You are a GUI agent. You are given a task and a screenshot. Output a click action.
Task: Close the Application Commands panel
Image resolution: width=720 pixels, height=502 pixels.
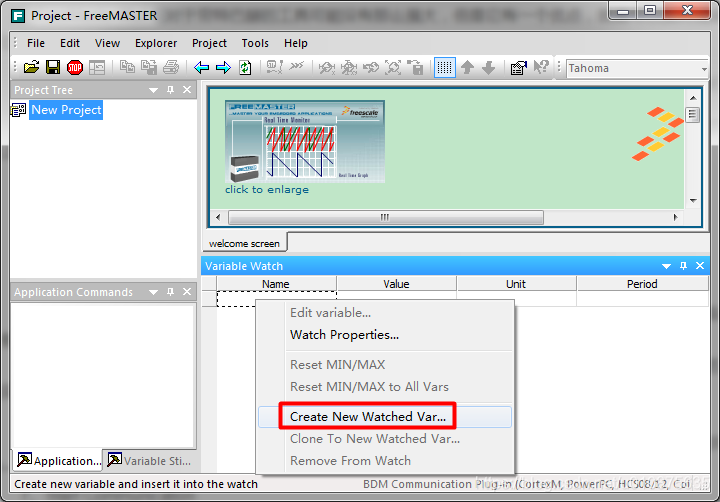pos(187,292)
